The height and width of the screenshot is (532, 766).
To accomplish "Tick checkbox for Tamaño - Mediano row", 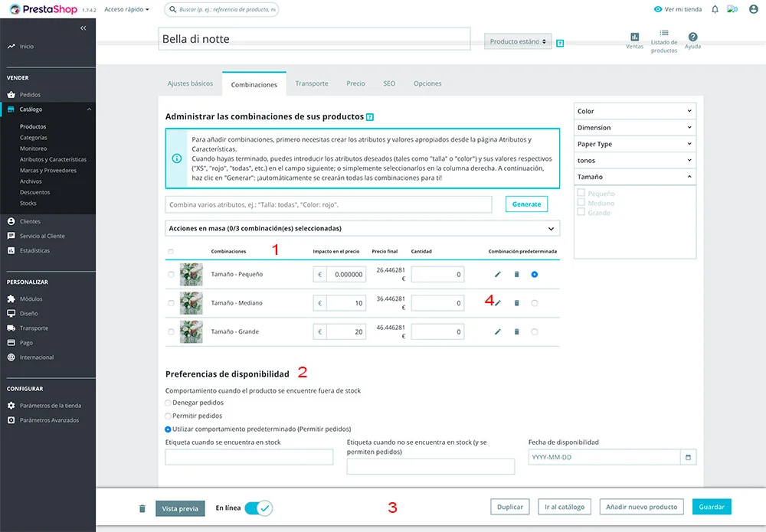I will tap(171, 303).
